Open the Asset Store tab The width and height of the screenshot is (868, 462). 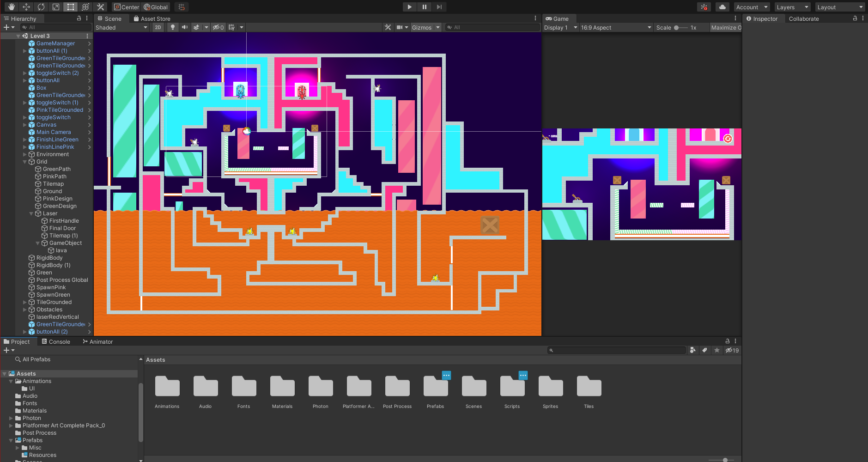point(152,18)
